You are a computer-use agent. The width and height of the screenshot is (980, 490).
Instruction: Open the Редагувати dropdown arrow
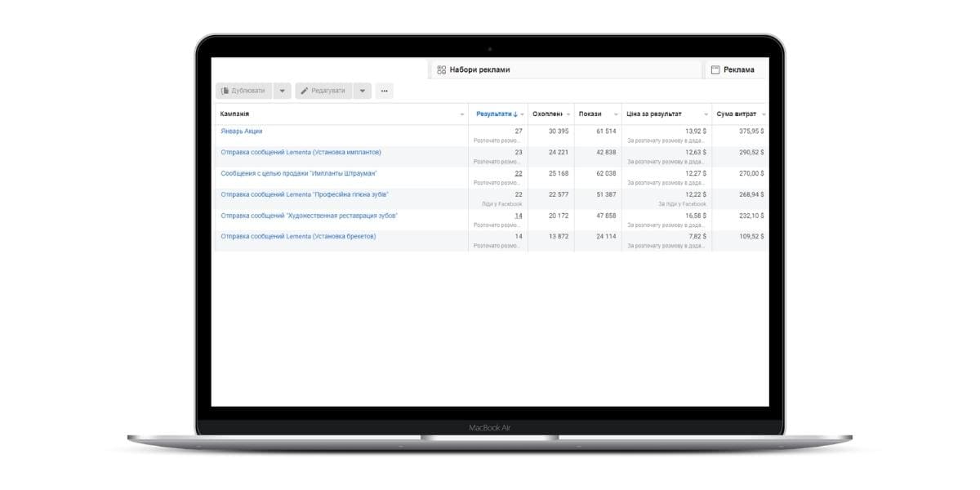(363, 91)
